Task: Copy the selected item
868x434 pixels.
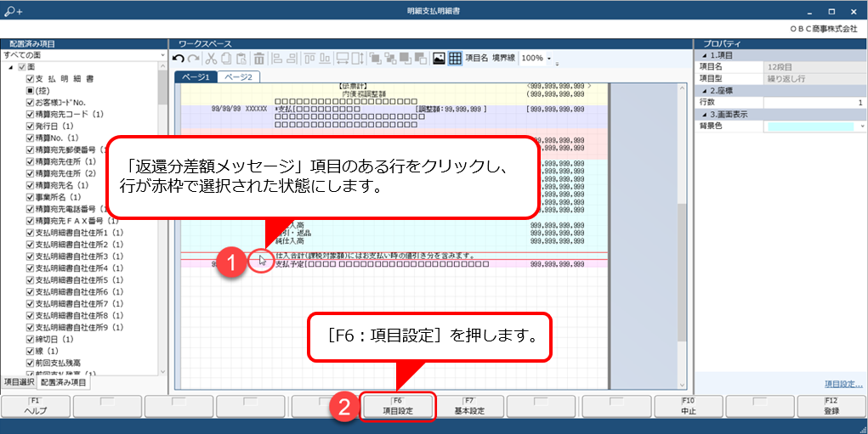Action: (x=226, y=58)
